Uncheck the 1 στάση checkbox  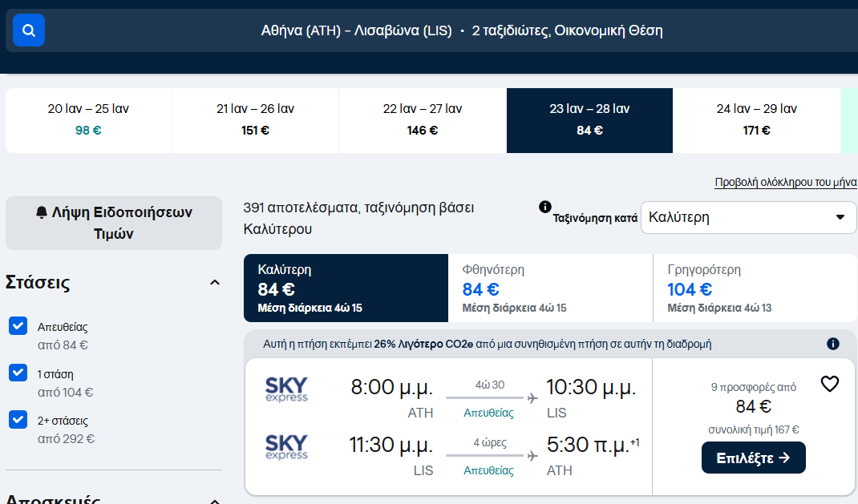point(18,373)
